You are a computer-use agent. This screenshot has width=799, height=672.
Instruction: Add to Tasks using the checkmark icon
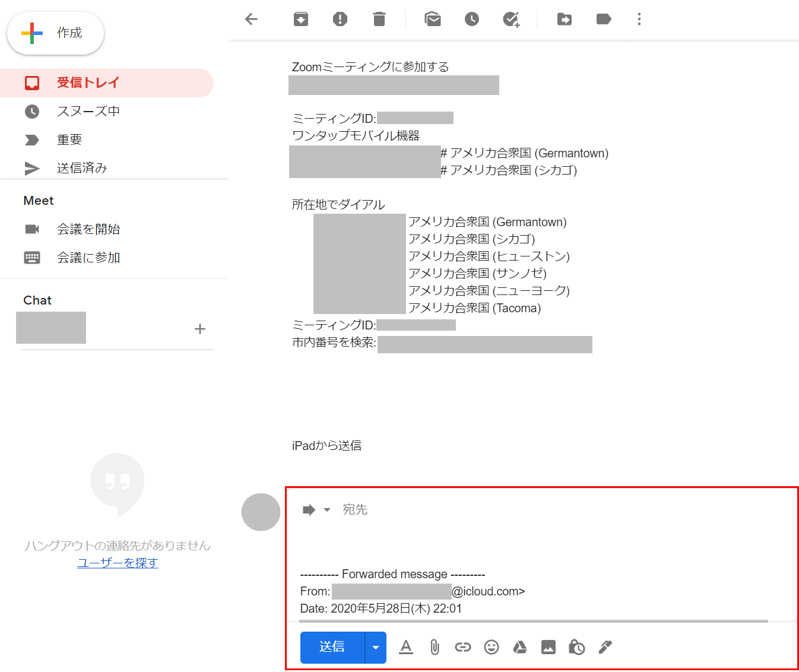click(x=511, y=19)
